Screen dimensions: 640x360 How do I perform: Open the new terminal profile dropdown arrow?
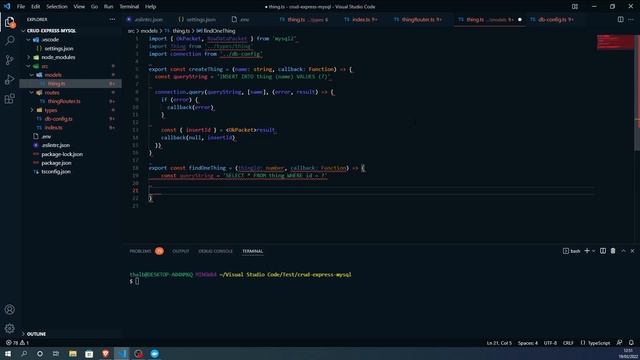pos(593,251)
